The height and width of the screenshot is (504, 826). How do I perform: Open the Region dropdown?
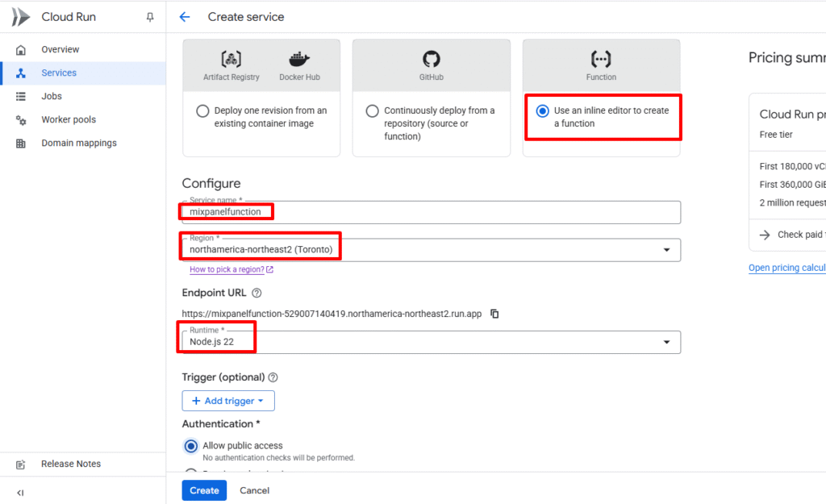[x=666, y=250]
